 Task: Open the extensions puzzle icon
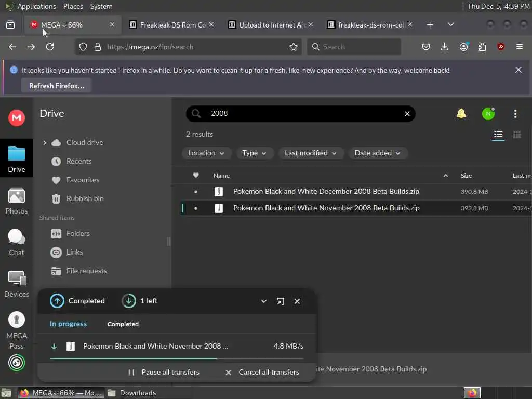click(482, 47)
